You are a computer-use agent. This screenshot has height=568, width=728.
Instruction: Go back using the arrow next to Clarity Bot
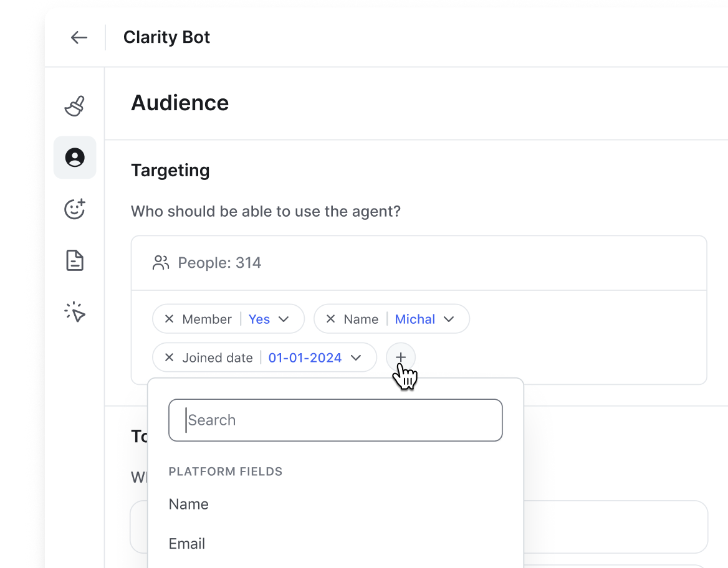[x=79, y=37]
